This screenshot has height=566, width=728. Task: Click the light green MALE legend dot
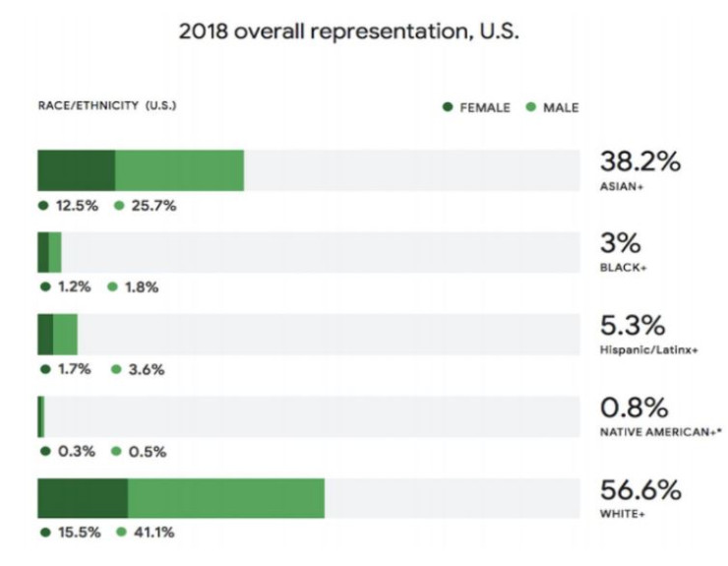(x=531, y=107)
